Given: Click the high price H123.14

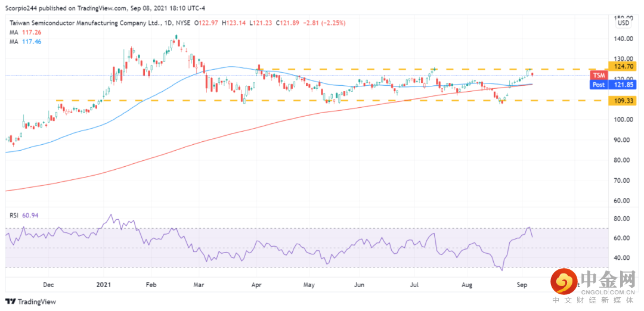Looking at the screenshot, I should click(x=234, y=23).
